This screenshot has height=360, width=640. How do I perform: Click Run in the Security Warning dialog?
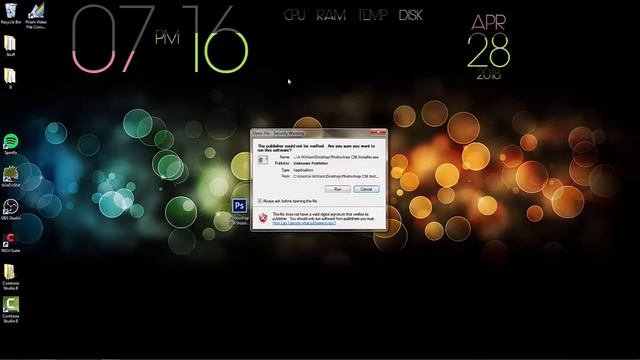[338, 189]
